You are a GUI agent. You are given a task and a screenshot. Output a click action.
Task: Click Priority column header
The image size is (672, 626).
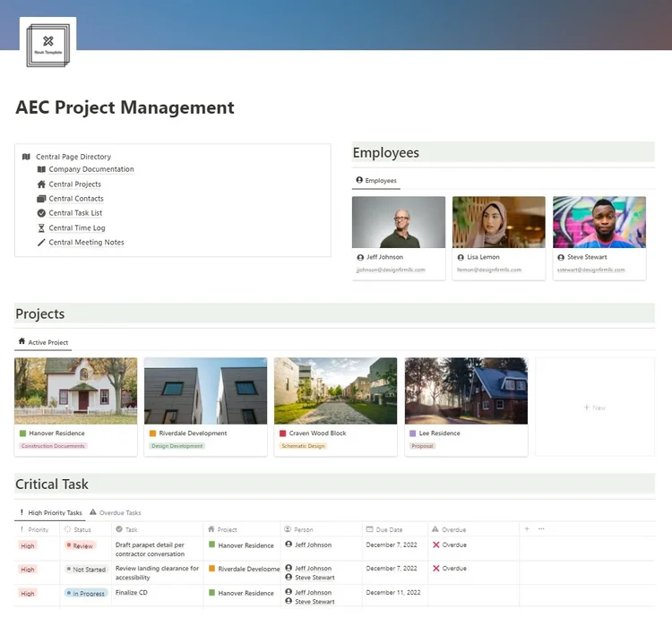[x=35, y=529]
